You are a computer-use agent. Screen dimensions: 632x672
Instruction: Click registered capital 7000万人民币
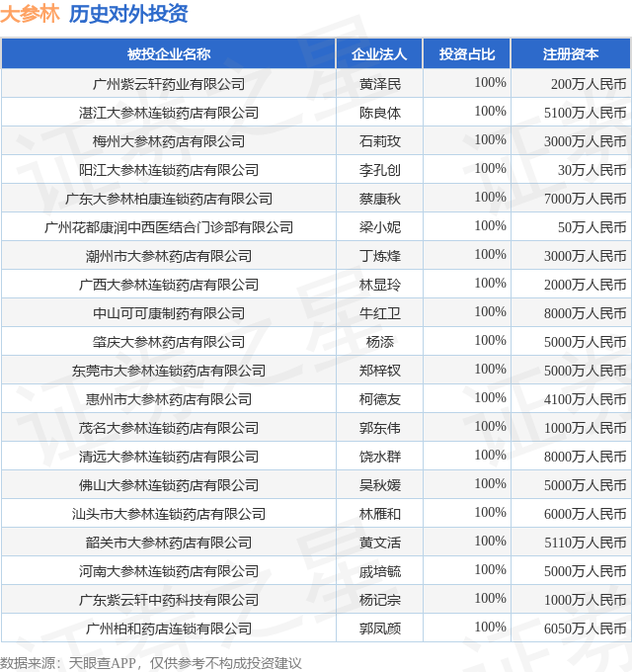click(585, 199)
